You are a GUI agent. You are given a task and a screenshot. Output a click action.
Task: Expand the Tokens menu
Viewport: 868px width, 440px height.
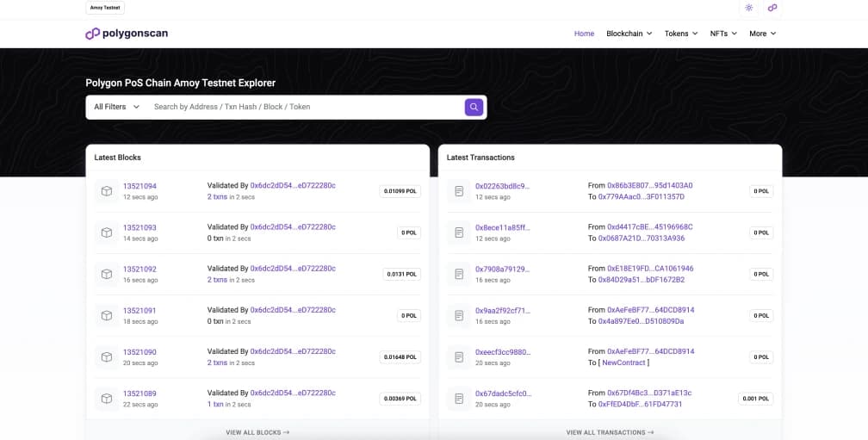pos(681,34)
